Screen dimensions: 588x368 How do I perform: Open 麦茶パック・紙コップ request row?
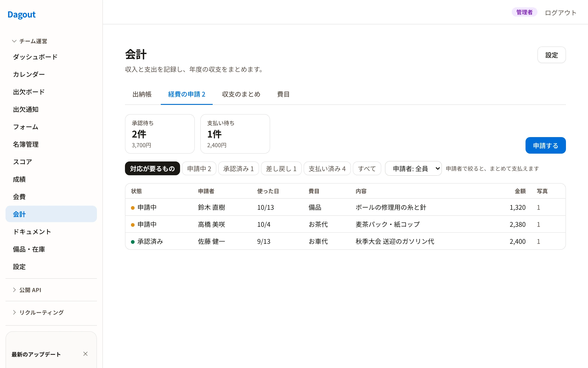345,224
